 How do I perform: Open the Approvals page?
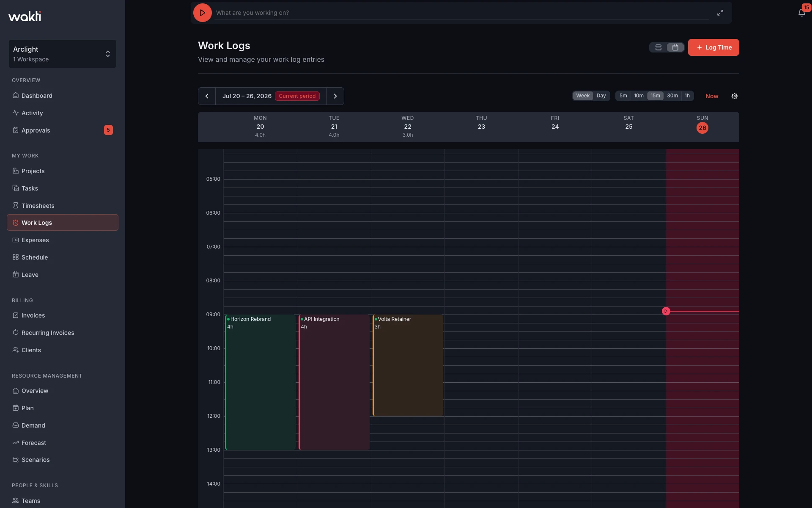(x=63, y=130)
